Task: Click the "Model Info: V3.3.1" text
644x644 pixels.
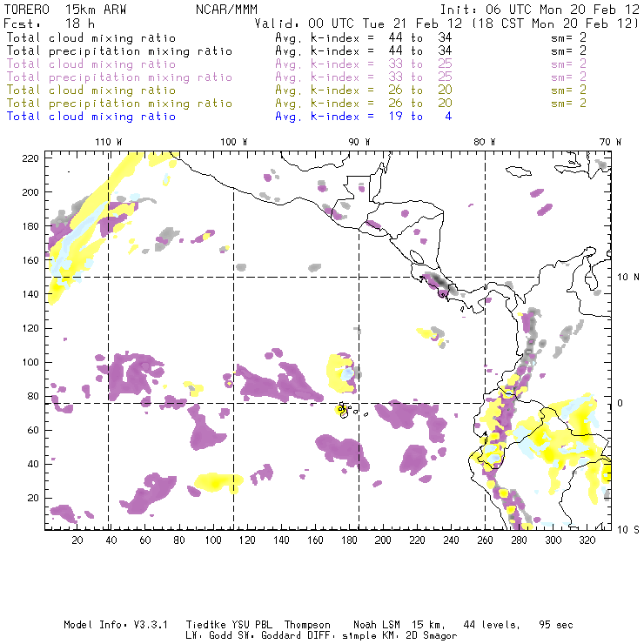Action: click(116, 625)
